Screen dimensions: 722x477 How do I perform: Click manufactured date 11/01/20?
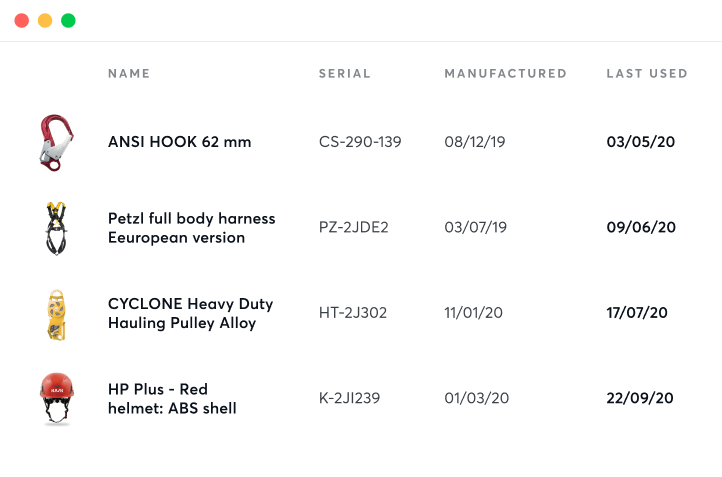476,313
